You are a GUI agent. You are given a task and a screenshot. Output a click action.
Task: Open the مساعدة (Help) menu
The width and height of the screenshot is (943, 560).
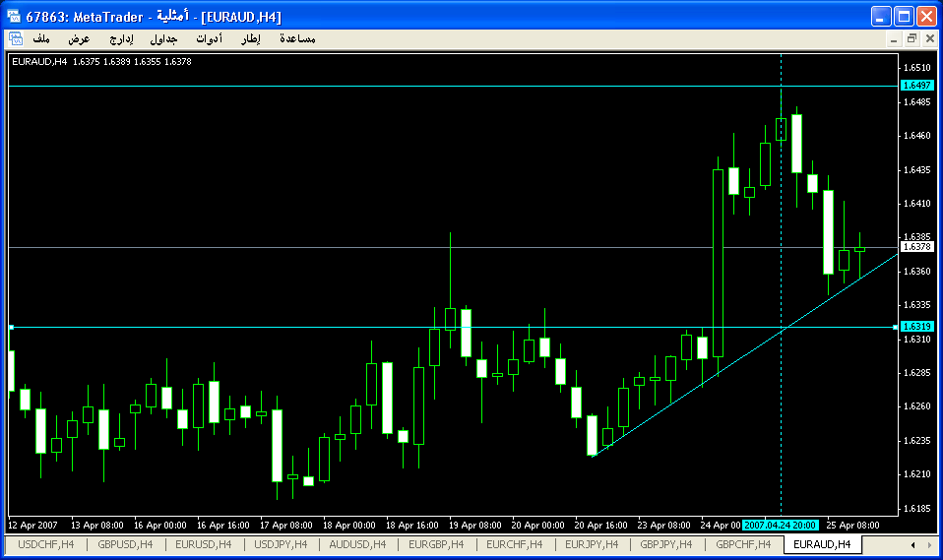coord(297,39)
